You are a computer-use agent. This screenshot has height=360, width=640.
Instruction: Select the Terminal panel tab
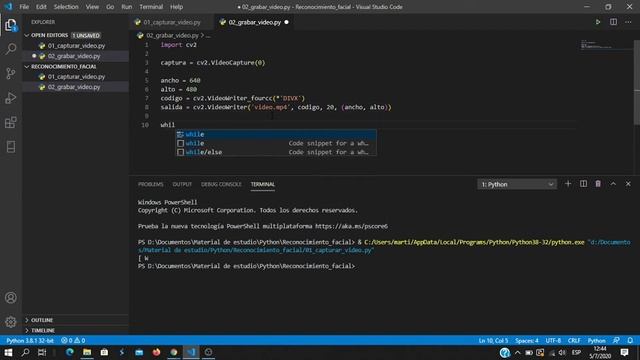tap(262, 184)
